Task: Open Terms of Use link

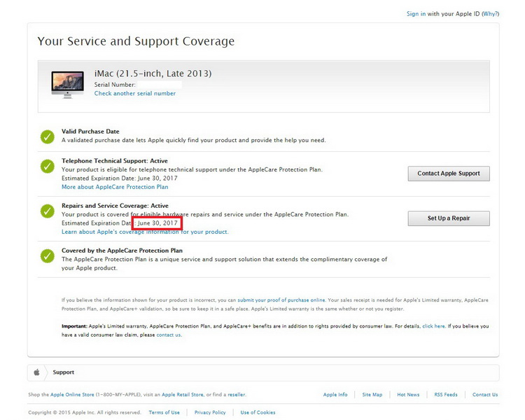Action: 164,412
